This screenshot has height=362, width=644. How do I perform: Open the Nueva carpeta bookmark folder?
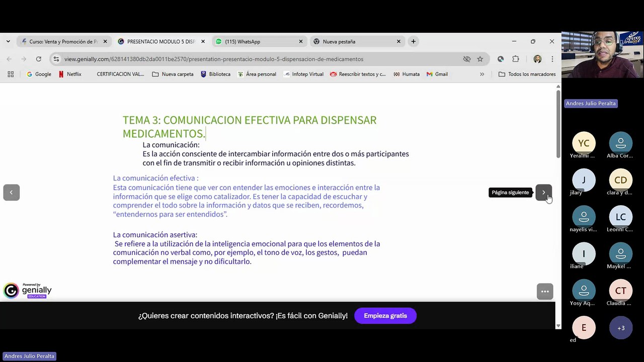[x=173, y=74]
